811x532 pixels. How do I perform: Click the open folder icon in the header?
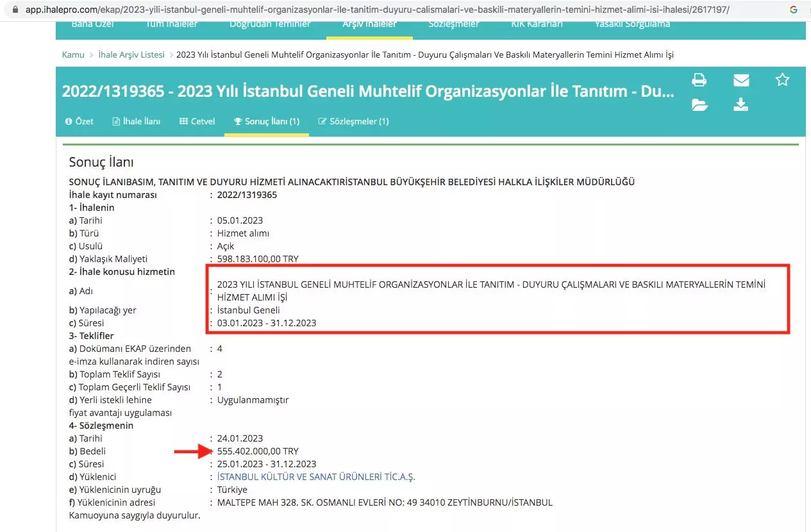[699, 105]
